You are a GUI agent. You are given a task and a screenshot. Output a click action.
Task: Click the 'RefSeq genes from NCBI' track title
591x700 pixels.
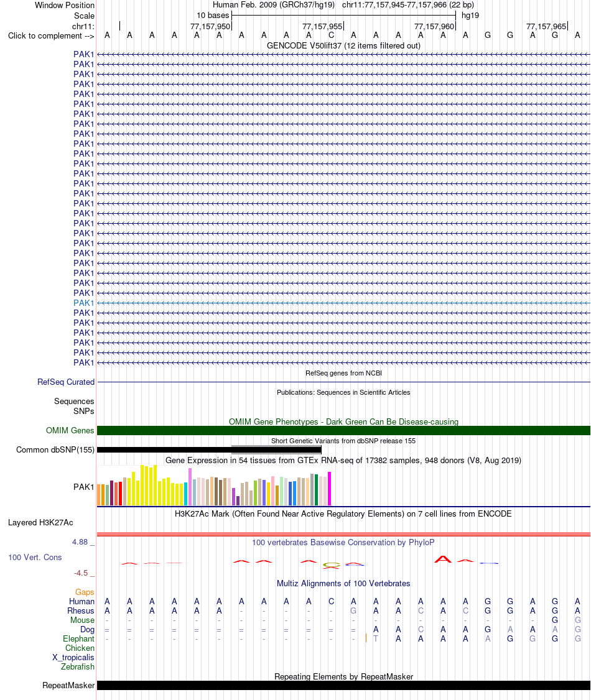(343, 373)
